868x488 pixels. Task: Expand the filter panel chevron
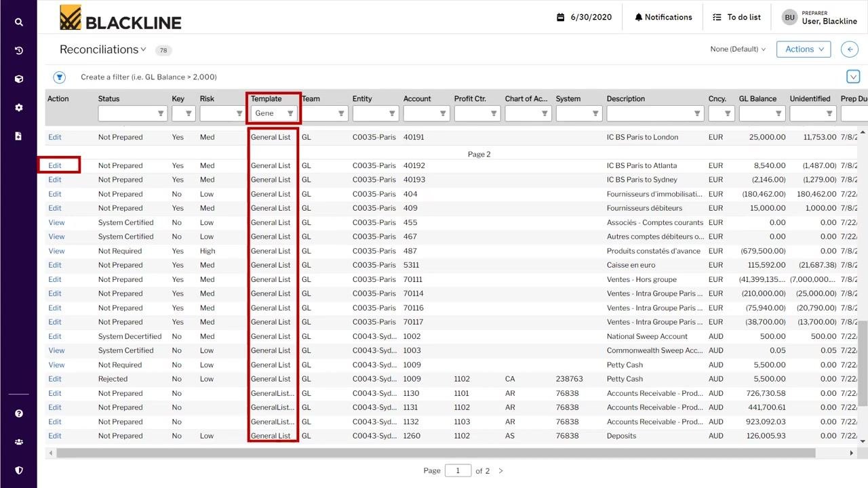(x=853, y=77)
